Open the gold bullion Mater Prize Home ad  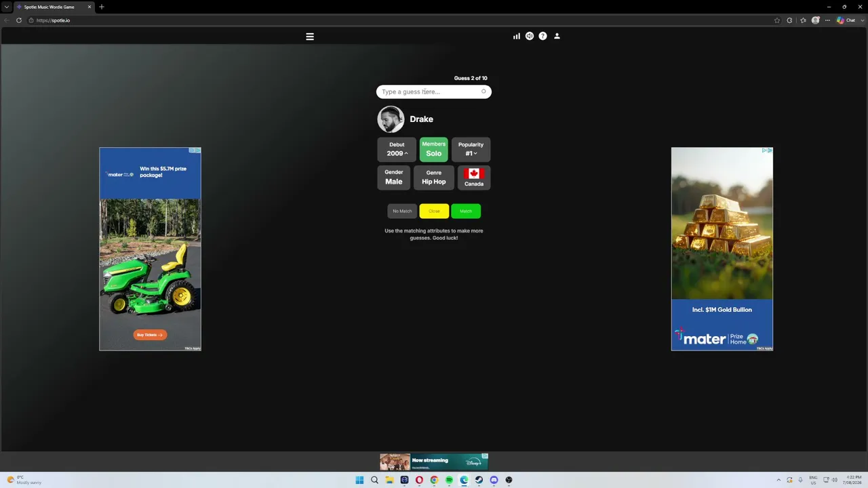coord(722,249)
